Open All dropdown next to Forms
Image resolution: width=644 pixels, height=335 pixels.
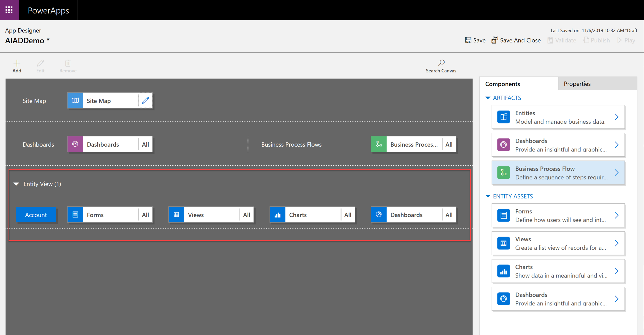click(x=146, y=215)
